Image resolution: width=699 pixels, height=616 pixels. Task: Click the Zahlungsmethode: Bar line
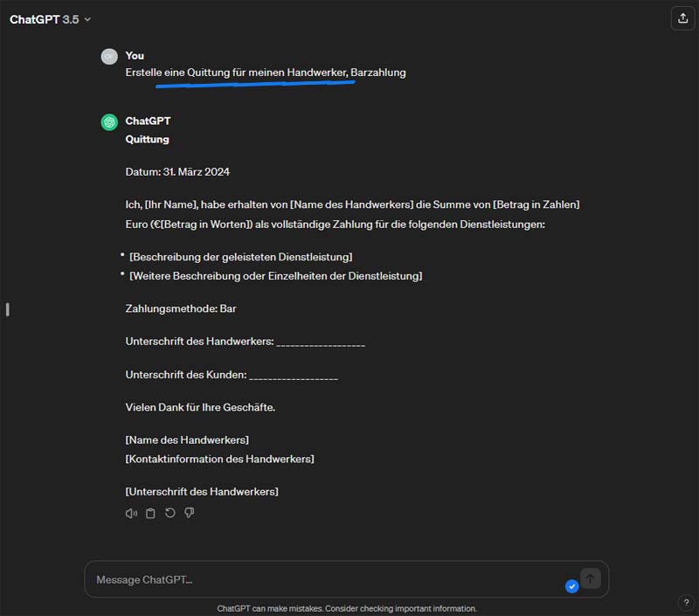point(181,308)
